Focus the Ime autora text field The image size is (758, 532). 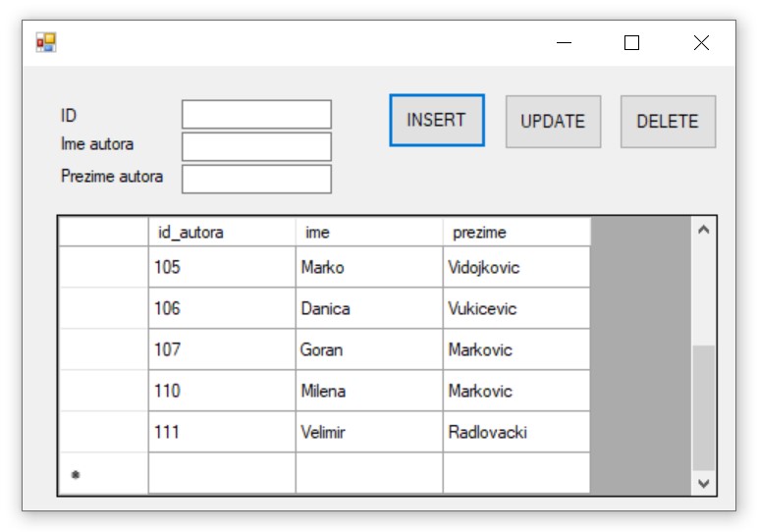pyautogui.click(x=256, y=146)
